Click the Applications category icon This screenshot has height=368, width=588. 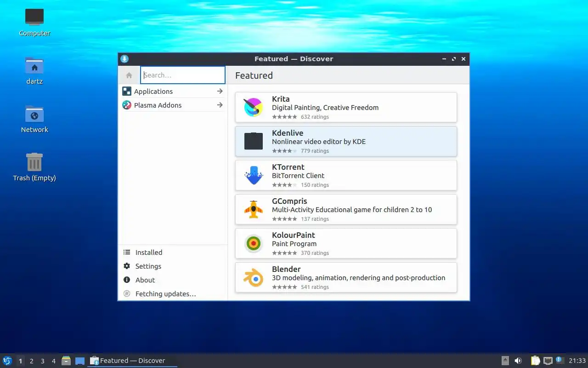pos(127,91)
